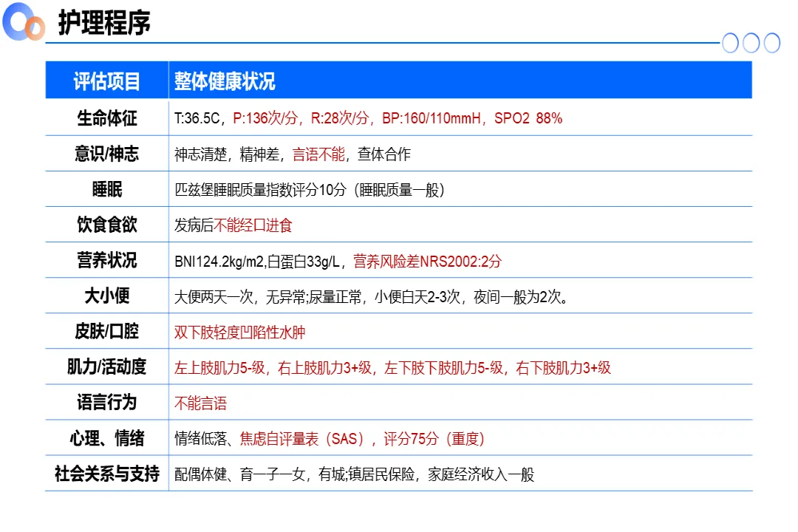Image resolution: width=798 pixels, height=532 pixels.
Task: Select the text 神志清楚，精神差
Action: point(227,154)
